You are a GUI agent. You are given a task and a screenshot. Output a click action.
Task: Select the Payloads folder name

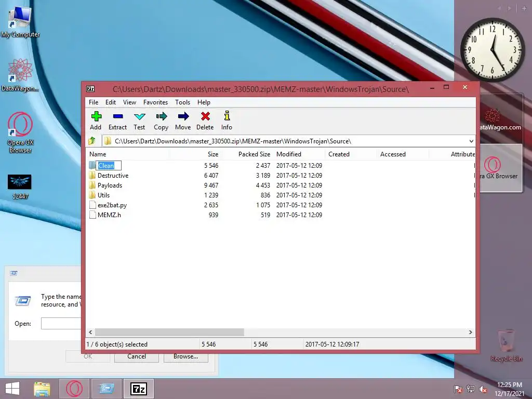(x=110, y=185)
